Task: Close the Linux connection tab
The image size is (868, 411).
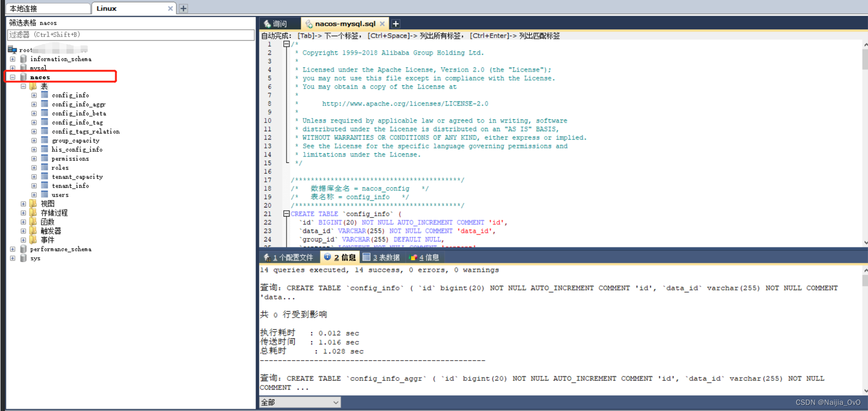Action: click(170, 8)
